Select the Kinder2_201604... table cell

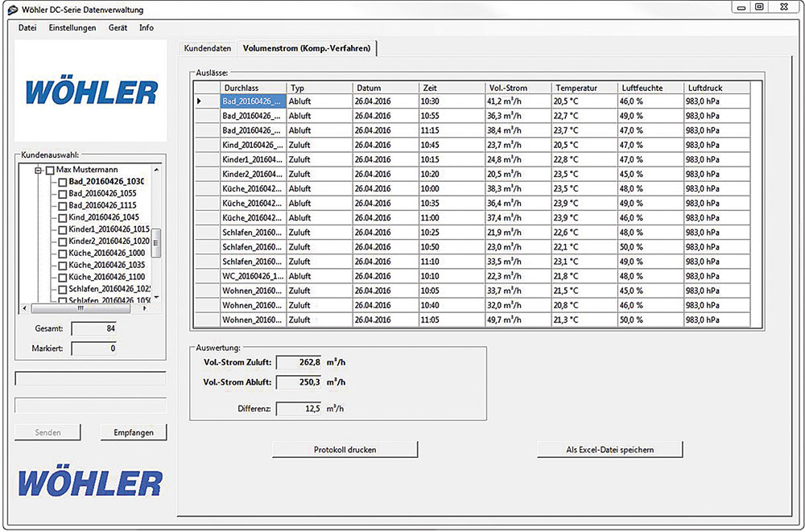253,174
